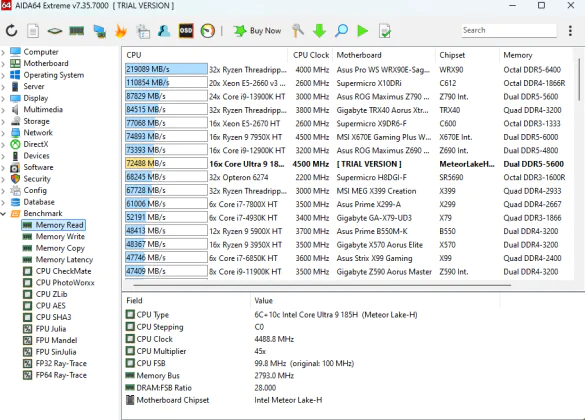Image resolution: width=585 pixels, height=420 pixels.
Task: Open the FP64 Ray-Trace benchmark
Action: click(61, 375)
